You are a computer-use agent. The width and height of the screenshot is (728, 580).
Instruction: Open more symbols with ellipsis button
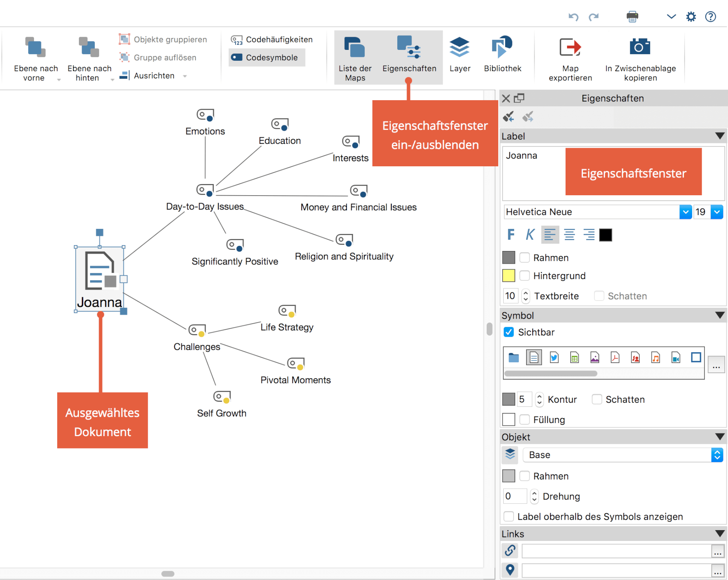(716, 365)
